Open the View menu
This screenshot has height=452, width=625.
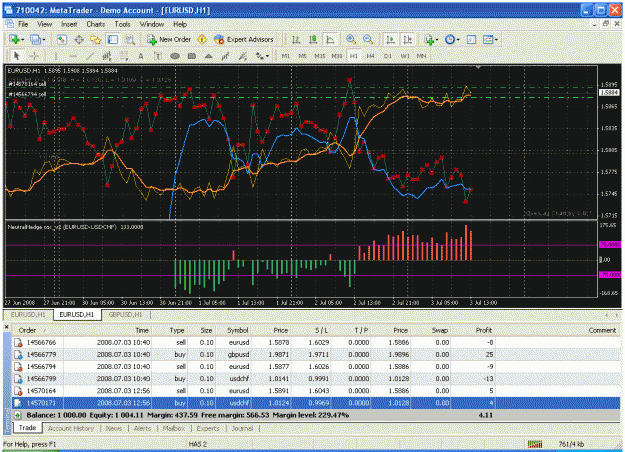pos(45,24)
